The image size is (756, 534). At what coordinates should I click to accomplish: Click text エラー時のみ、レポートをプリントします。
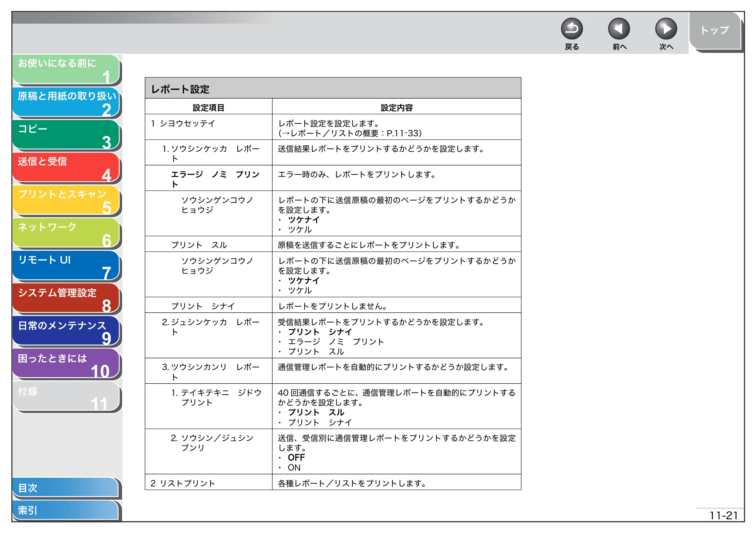coord(357,174)
